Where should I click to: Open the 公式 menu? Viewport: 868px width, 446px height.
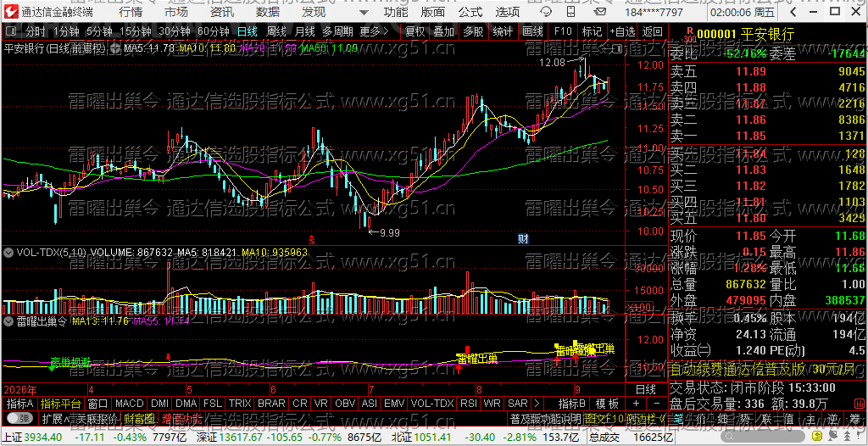[470, 12]
